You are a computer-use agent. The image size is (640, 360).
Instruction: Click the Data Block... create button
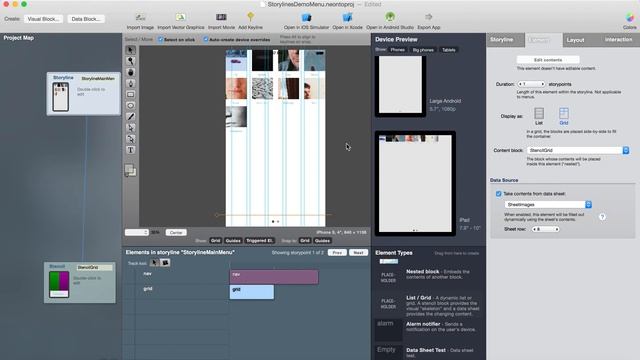[x=86, y=19]
